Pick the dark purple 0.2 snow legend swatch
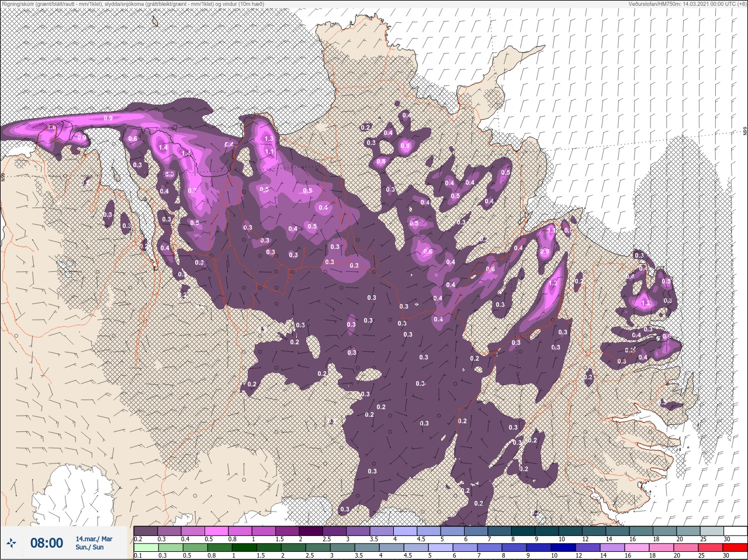This screenshot has height=560, width=748. (x=146, y=531)
